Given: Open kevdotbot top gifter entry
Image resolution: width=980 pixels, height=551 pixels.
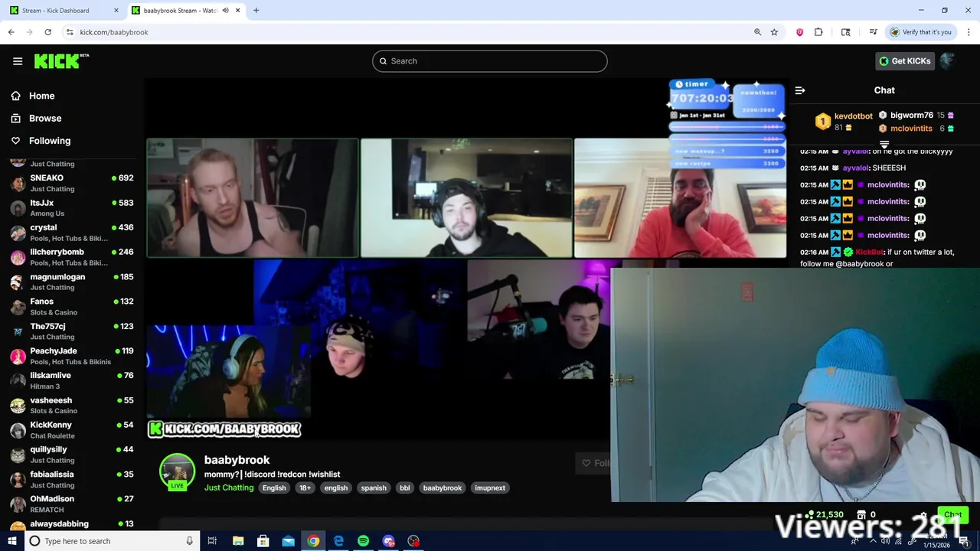Looking at the screenshot, I should click(844, 121).
